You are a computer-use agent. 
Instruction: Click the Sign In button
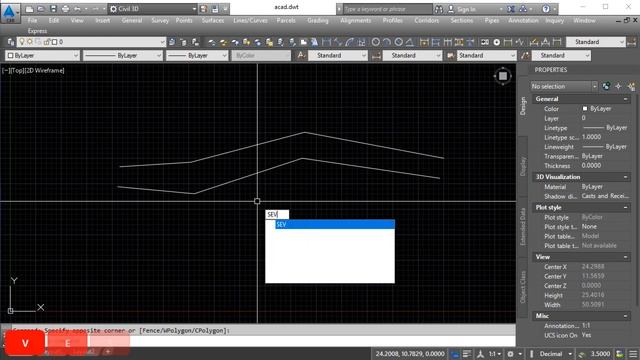tap(466, 9)
